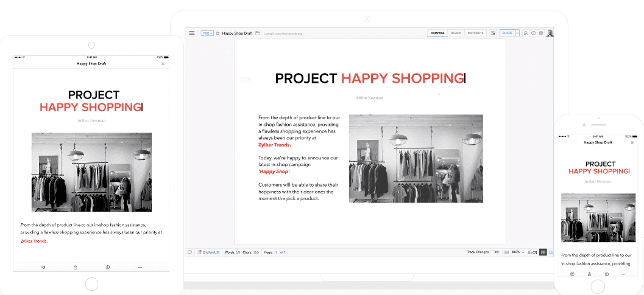644x295 pixels.
Task: Open the settings gear in the top bar
Action: point(540,33)
